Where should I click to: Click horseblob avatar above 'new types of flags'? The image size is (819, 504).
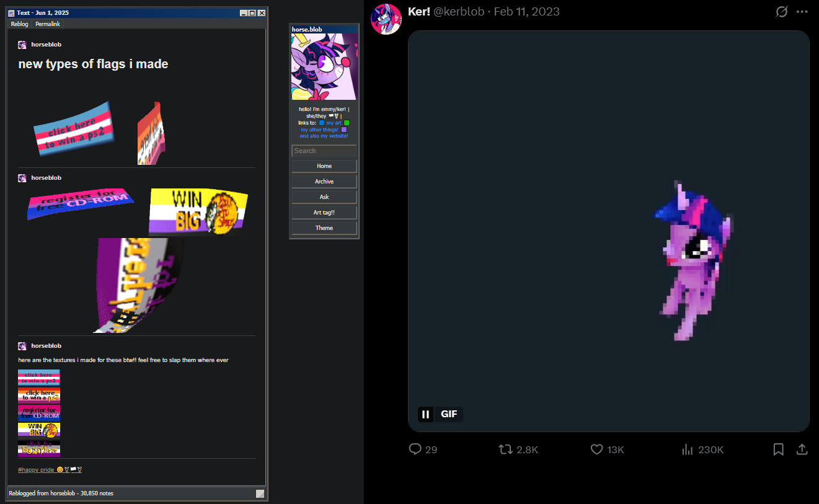22,45
